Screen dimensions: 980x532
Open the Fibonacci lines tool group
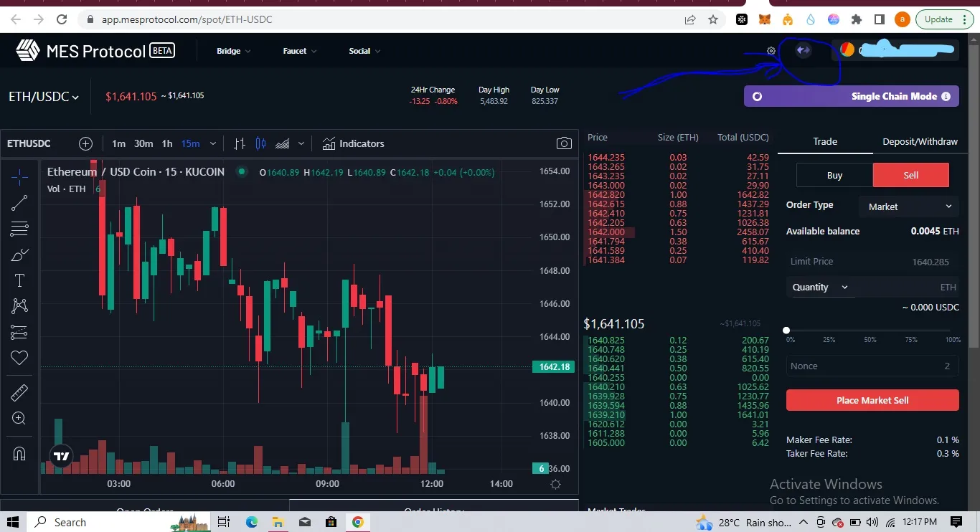pyautogui.click(x=19, y=229)
